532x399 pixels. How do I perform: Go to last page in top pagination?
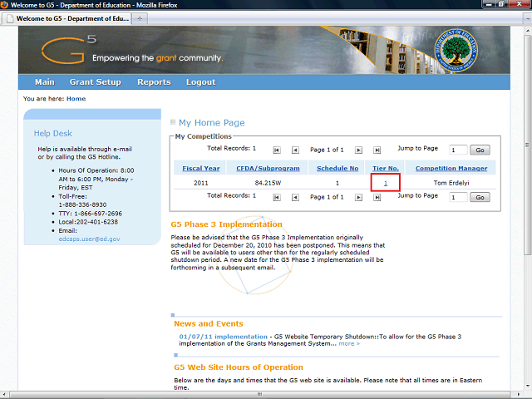pos(377,150)
